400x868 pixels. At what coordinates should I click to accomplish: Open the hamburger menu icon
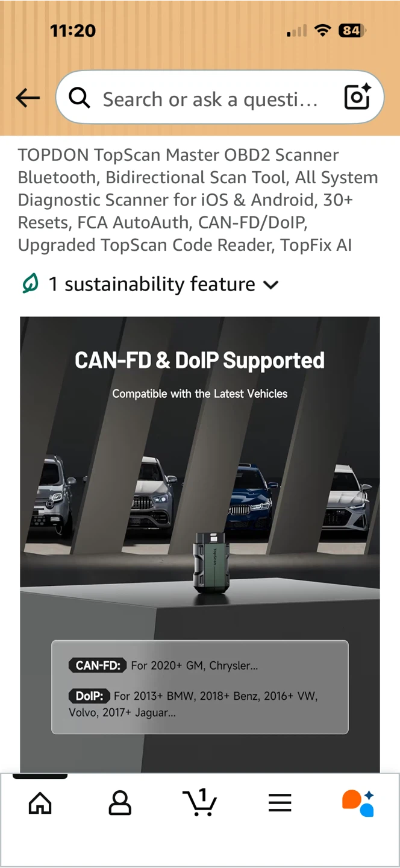click(x=280, y=803)
